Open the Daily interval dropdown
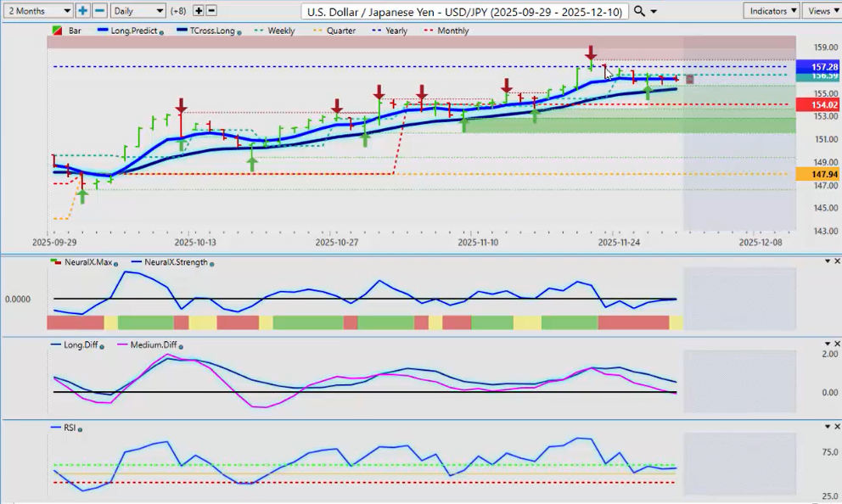842x504 pixels. pyautogui.click(x=138, y=11)
